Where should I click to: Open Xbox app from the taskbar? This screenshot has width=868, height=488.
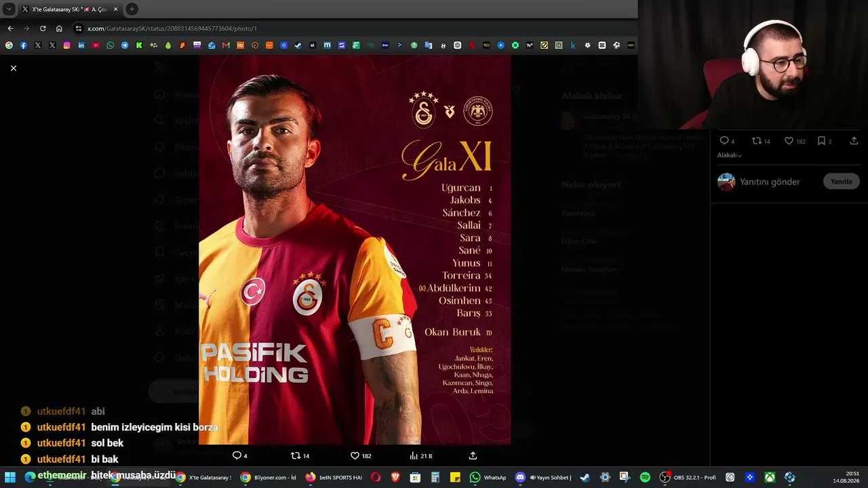tap(770, 477)
